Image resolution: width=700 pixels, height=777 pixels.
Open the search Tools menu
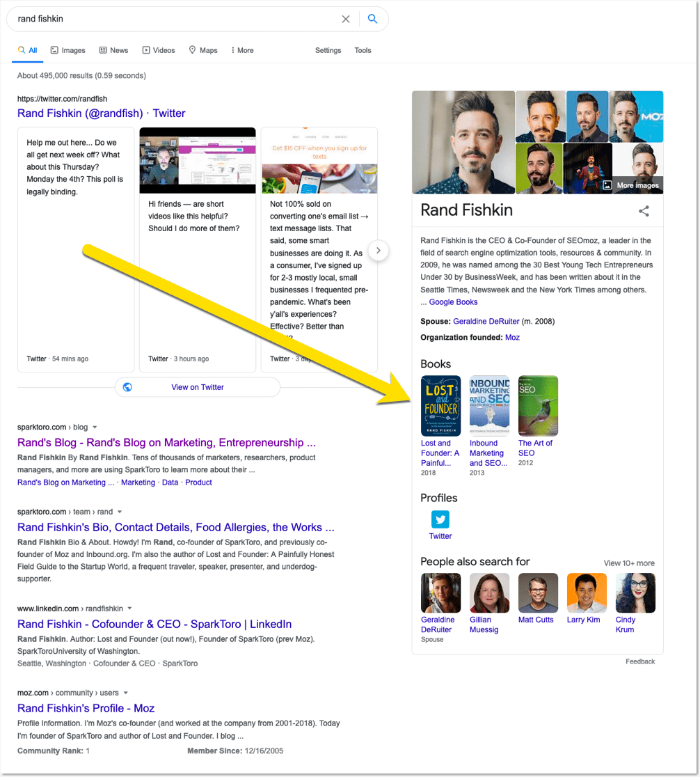click(363, 50)
